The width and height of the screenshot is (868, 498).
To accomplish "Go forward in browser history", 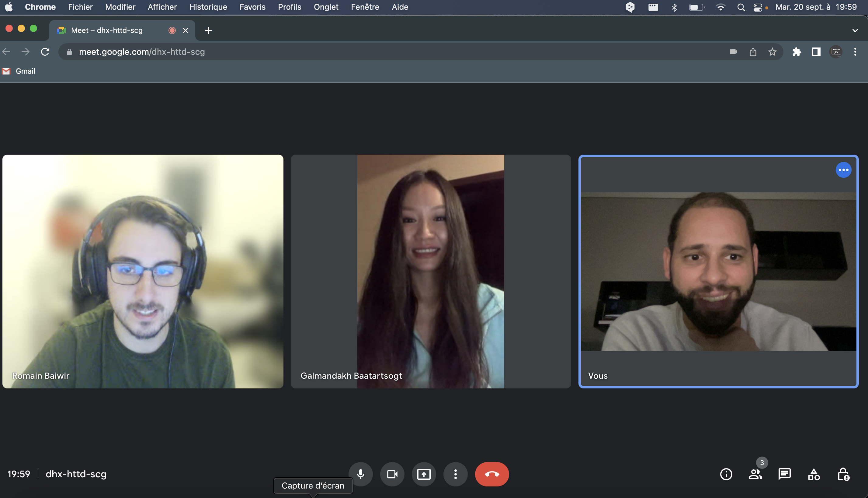I will click(25, 52).
